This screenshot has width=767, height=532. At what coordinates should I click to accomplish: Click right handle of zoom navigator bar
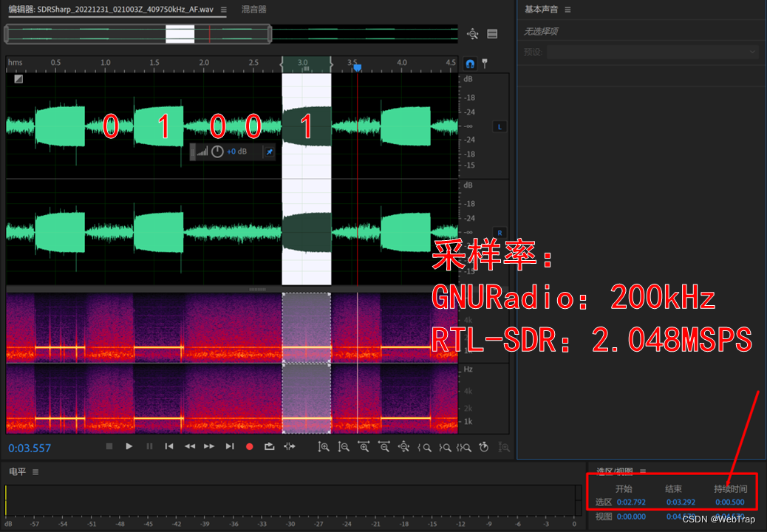click(270, 34)
